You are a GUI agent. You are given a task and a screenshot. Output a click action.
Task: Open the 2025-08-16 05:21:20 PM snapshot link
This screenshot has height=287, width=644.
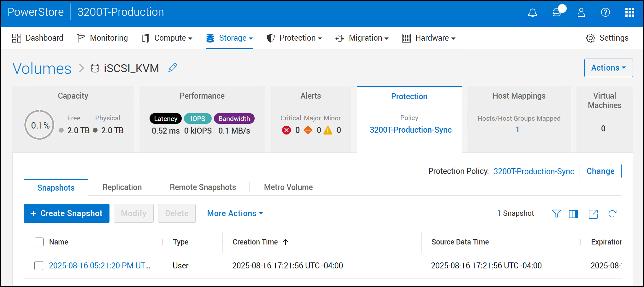[99, 266]
